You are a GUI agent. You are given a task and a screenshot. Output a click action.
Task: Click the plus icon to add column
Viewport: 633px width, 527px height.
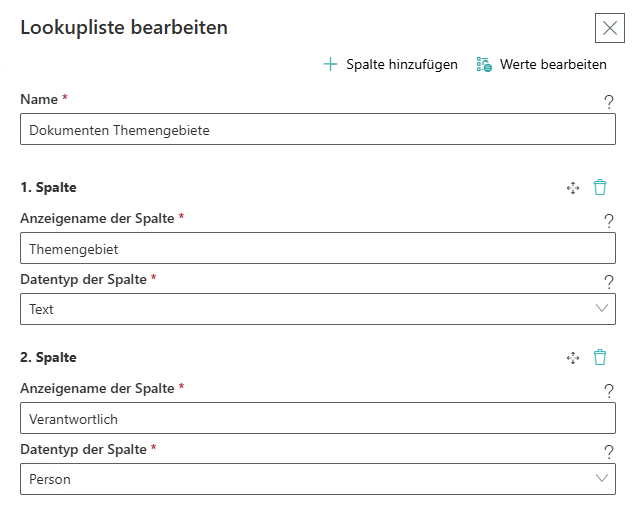pos(331,64)
